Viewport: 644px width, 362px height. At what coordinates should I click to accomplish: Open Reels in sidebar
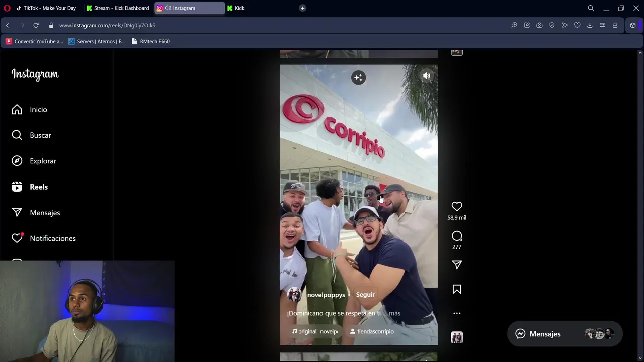(30, 187)
